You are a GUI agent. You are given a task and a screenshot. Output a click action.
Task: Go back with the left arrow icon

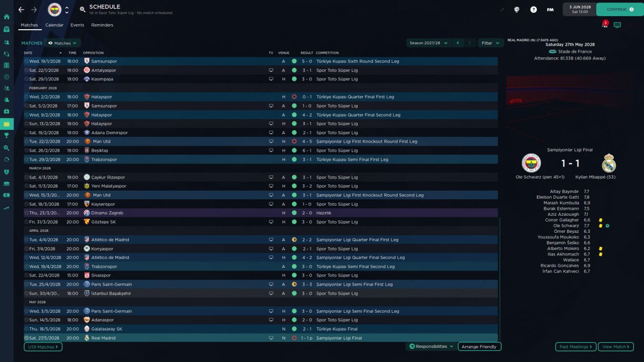pos(21,10)
